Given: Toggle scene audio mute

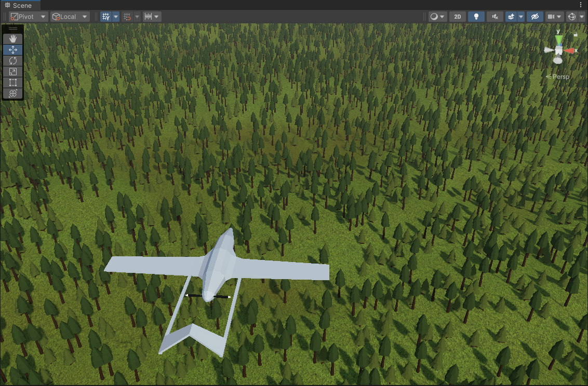Looking at the screenshot, I should (495, 17).
